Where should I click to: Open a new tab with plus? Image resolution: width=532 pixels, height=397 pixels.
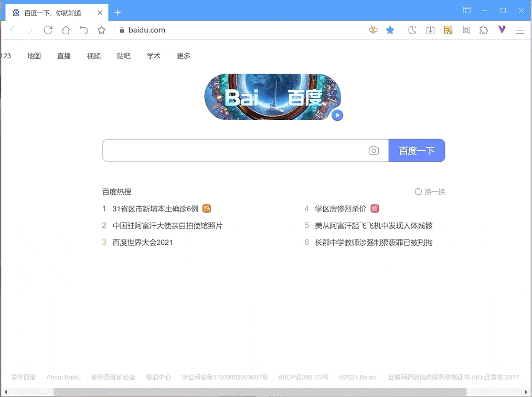(118, 13)
